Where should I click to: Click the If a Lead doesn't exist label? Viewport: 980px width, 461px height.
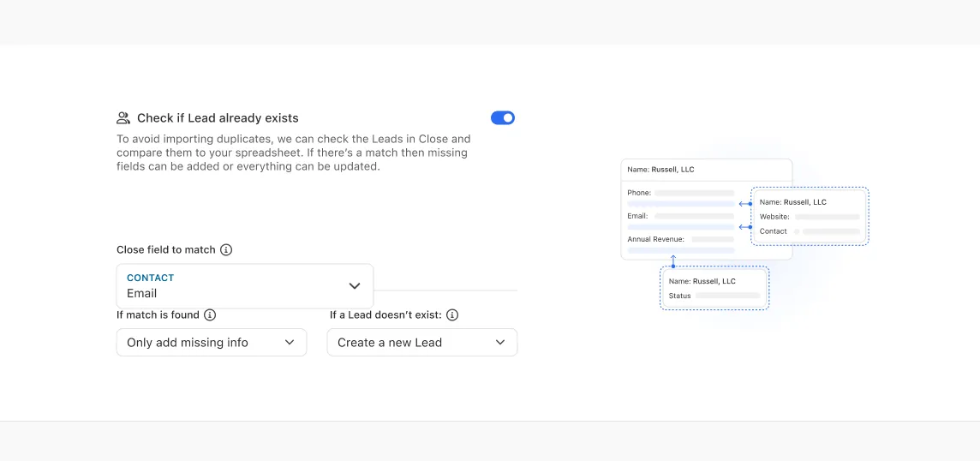385,315
